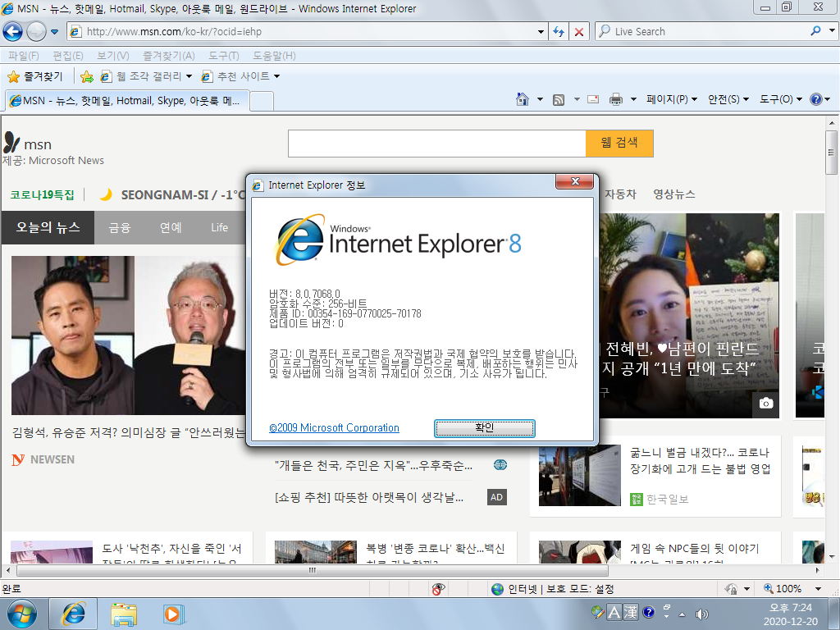Open the 김형석, 유승준 저격 news photo

pos(129,336)
